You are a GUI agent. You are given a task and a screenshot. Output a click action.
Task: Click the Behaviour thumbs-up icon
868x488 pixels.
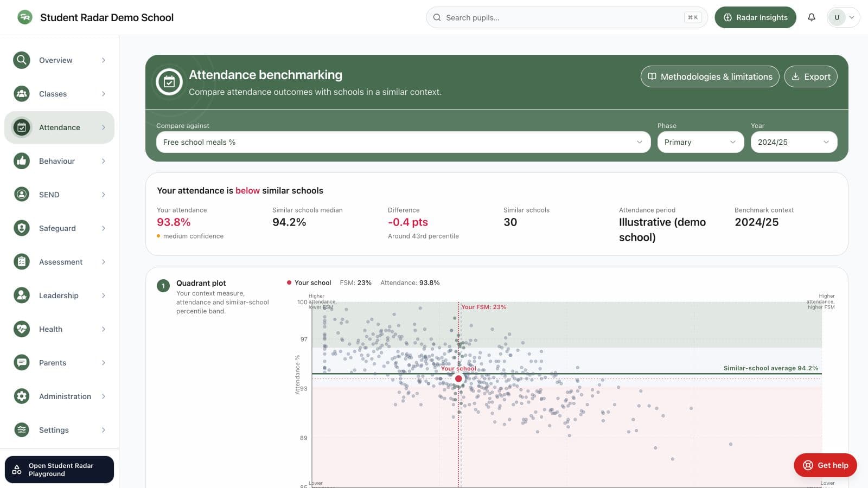(22, 161)
